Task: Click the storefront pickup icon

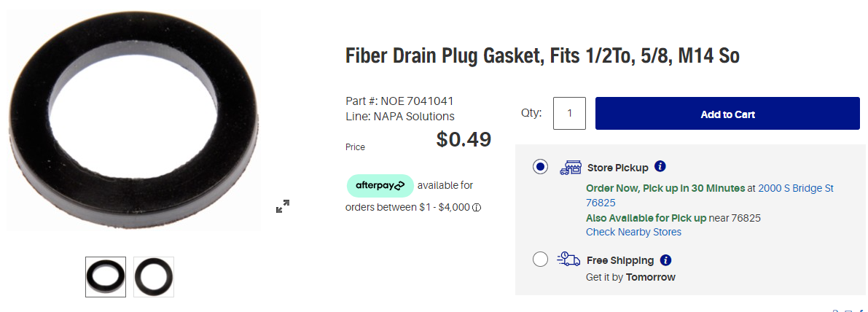Action: pos(570,168)
